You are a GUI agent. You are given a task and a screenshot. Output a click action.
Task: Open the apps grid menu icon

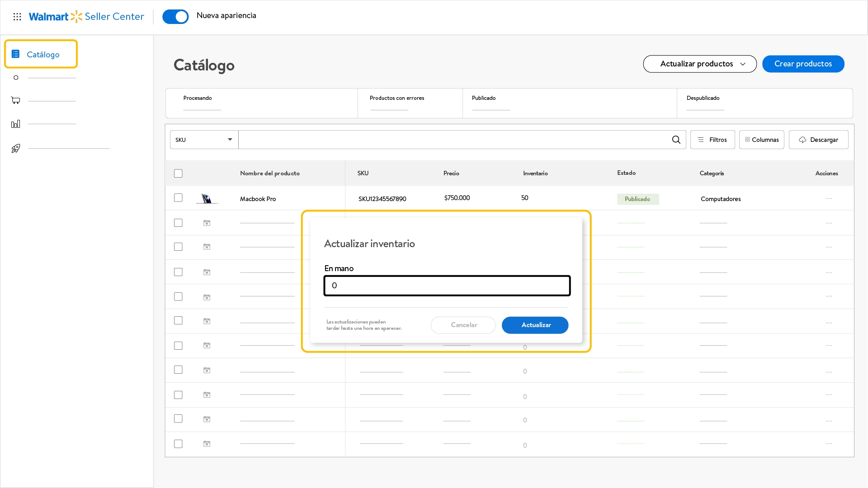(17, 17)
